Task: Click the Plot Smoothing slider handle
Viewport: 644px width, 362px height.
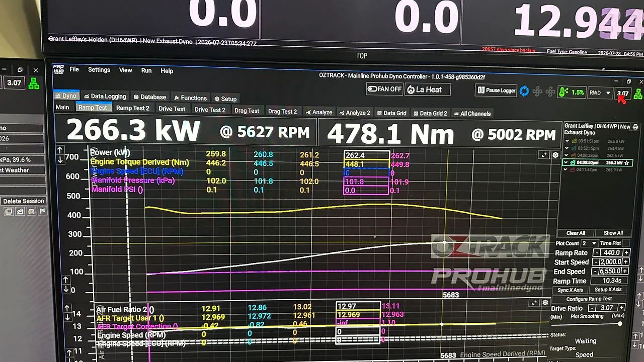Action: click(620, 324)
